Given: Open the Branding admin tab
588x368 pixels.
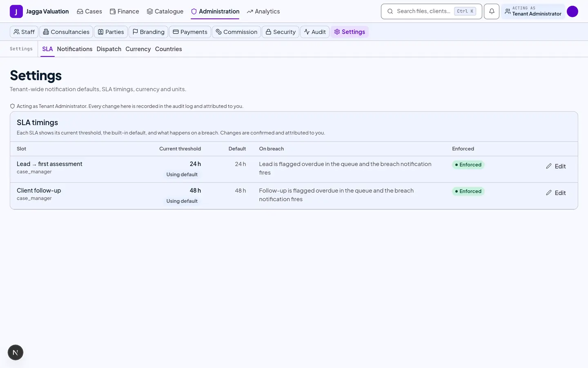Looking at the screenshot, I should tap(148, 32).
